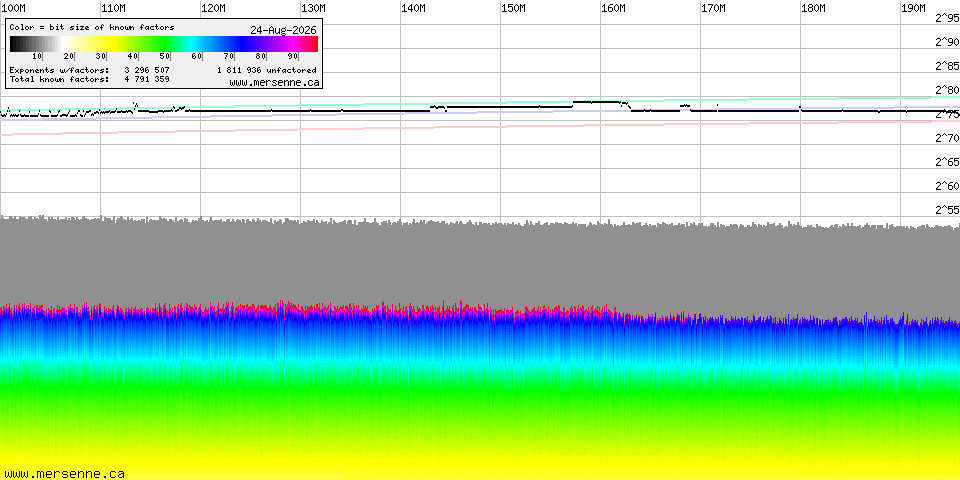Click the "10" tick on the color scale
Screen dimensions: 960x480
[x=37, y=56]
